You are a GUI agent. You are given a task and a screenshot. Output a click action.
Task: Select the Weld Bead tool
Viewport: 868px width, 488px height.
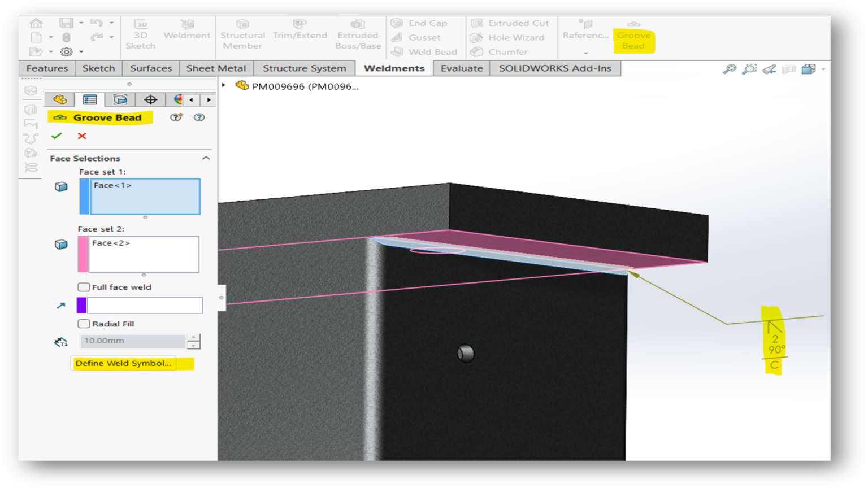(431, 51)
